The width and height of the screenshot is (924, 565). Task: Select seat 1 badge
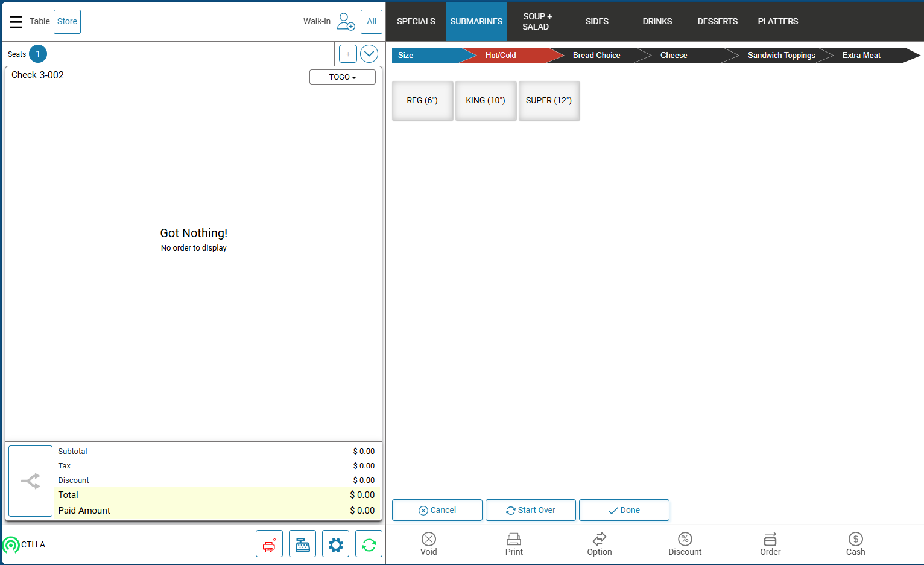point(38,54)
